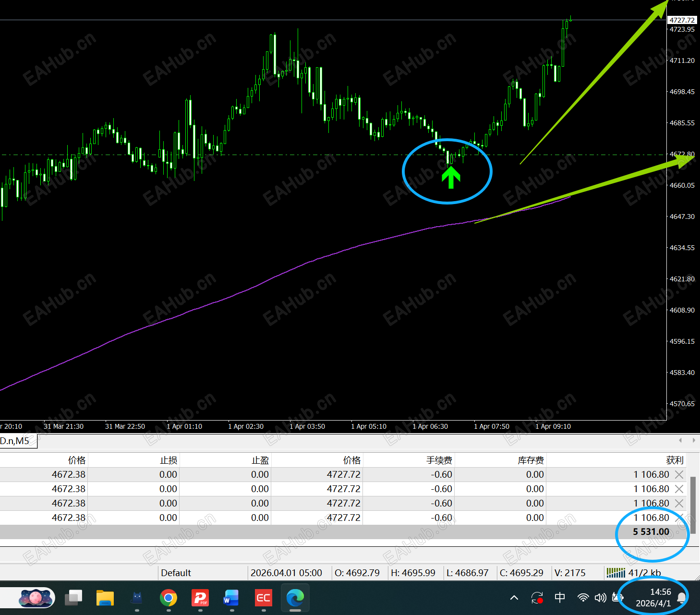Open the notification bell in the tray
The width and height of the screenshot is (700, 615).
pos(681,598)
